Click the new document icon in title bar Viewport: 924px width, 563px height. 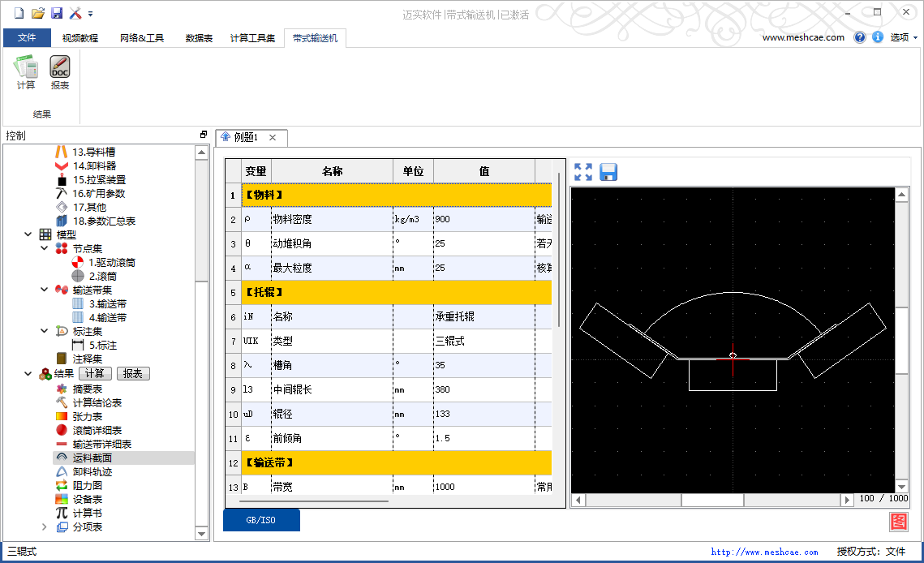19,13
